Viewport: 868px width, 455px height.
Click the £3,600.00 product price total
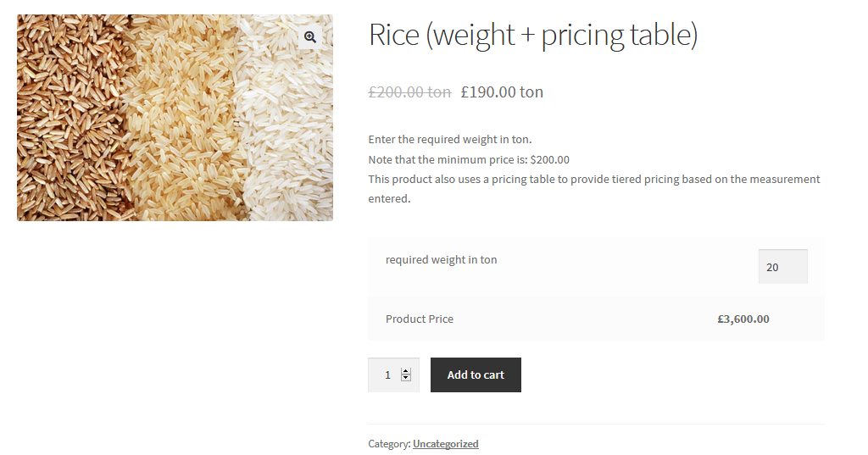pyautogui.click(x=743, y=319)
